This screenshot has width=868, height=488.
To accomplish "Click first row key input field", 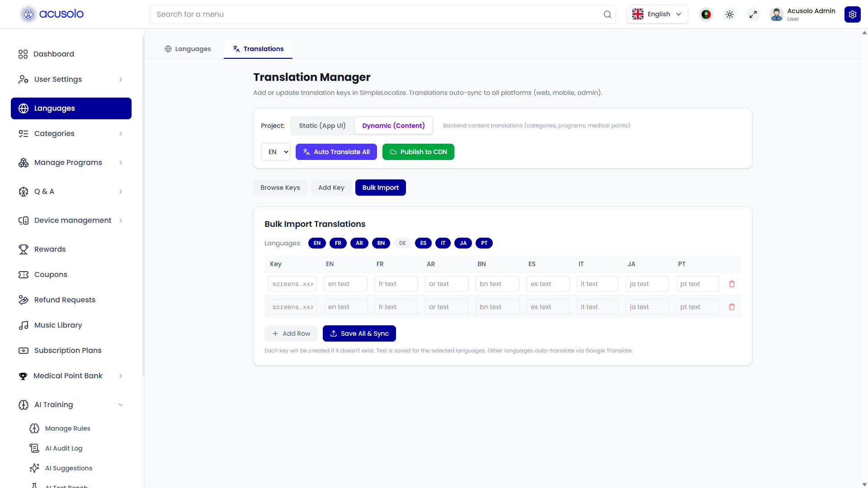I will (292, 284).
